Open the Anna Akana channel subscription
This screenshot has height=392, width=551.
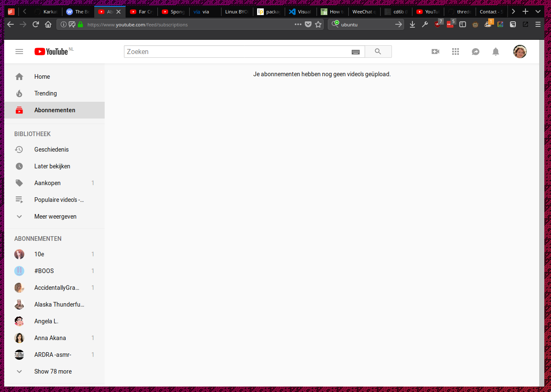click(50, 338)
